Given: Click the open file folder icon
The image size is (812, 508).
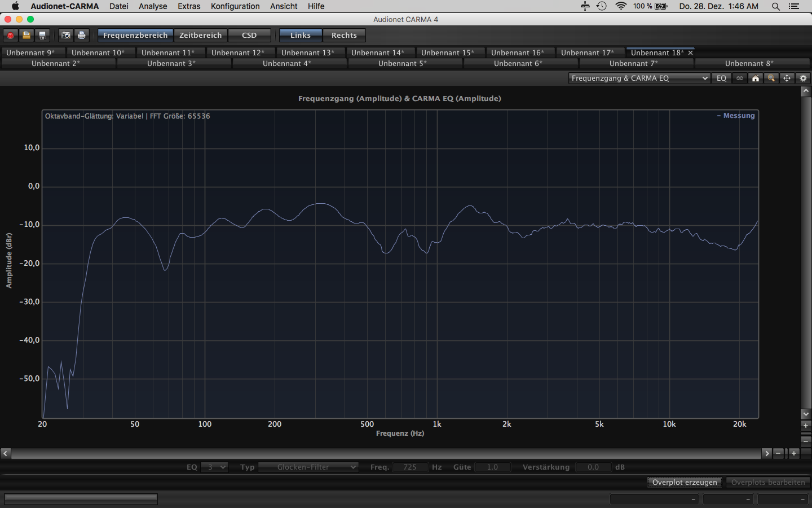Looking at the screenshot, I should [x=26, y=35].
